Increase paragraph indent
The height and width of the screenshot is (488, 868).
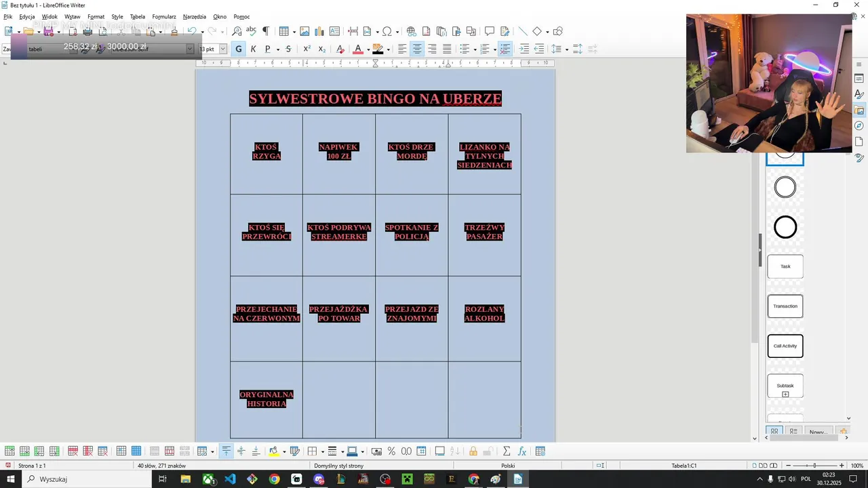524,49
